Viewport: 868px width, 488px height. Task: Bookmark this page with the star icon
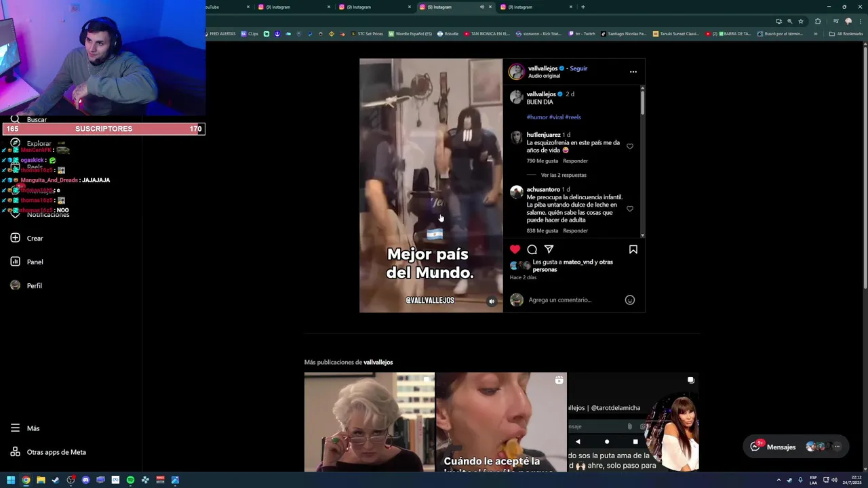[801, 21]
